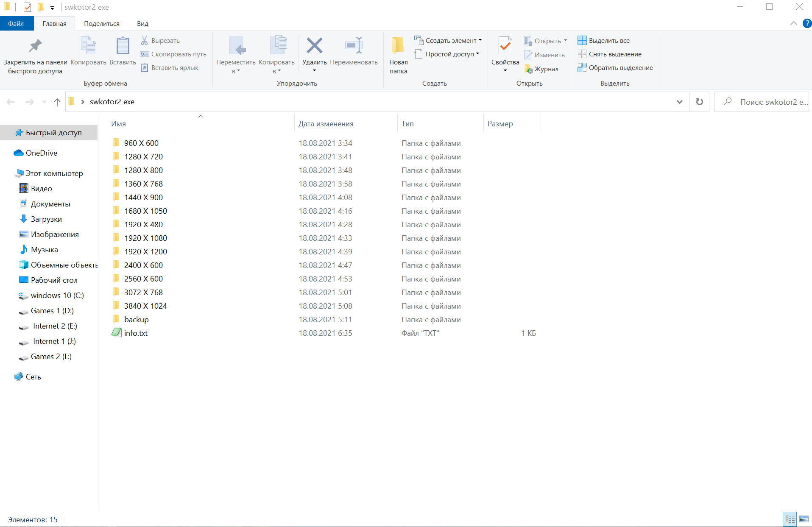This screenshot has width=812, height=527.
Task: Invert selection with Обратить выделение
Action: click(615, 68)
